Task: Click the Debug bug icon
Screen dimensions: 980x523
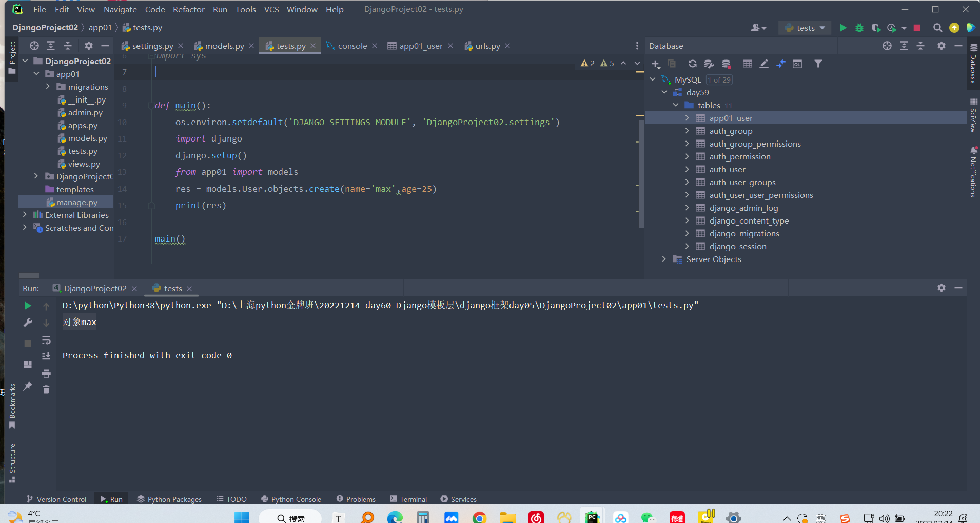Action: 859,28
